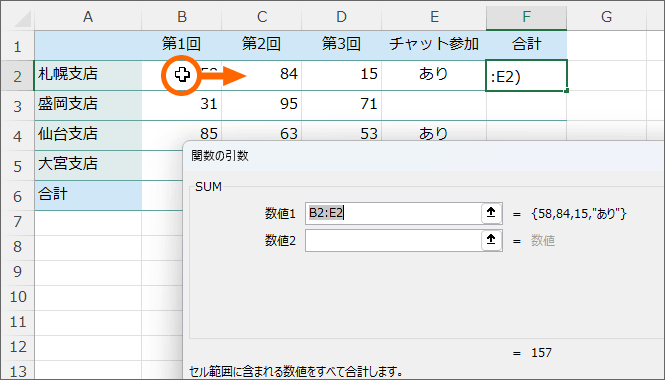Click cell with 第1回 header
Screen dimensions: 665x380
point(182,45)
